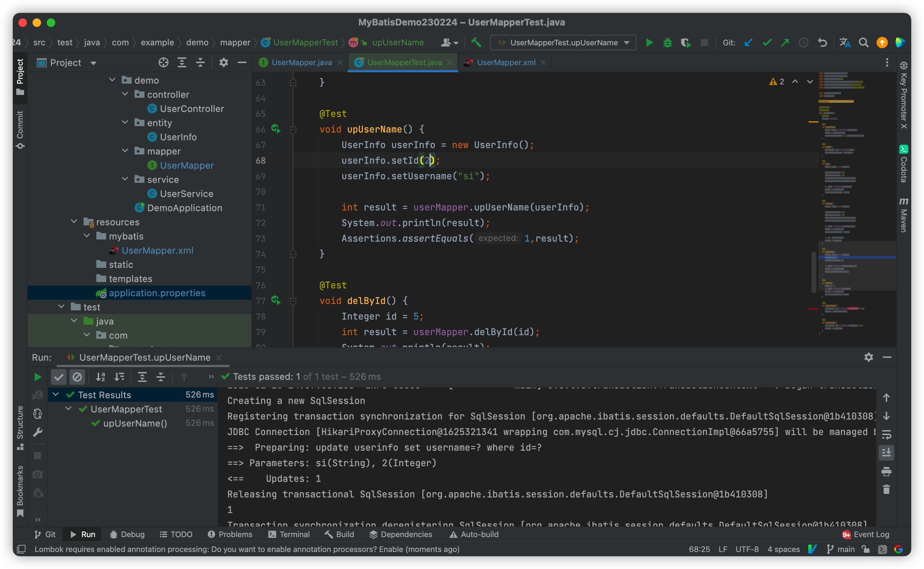This screenshot has width=924, height=569.
Task: Start debugging with the bug icon
Action: (x=667, y=43)
